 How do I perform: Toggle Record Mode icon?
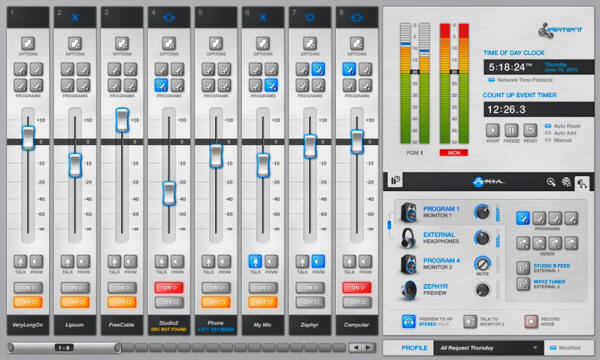[531, 322]
